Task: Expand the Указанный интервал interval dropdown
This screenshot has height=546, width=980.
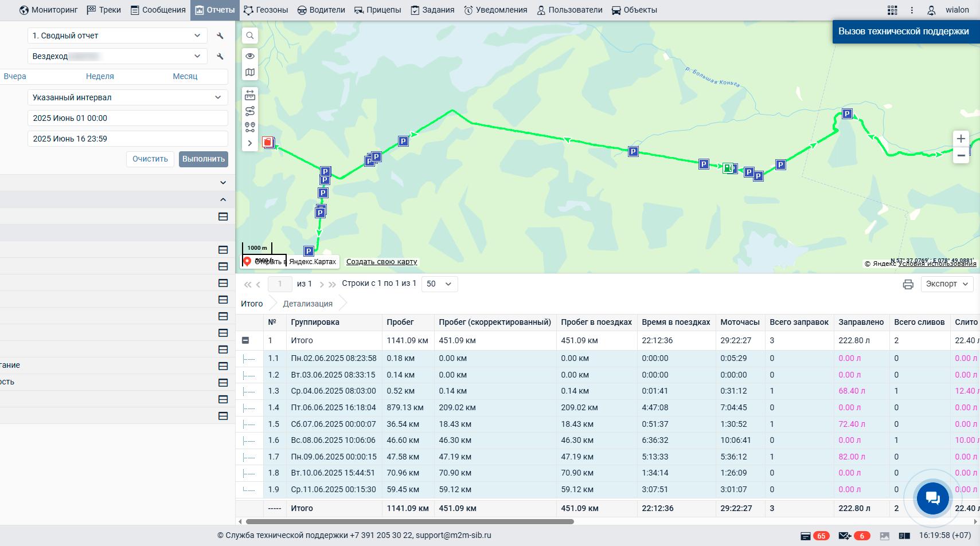Action: point(127,97)
